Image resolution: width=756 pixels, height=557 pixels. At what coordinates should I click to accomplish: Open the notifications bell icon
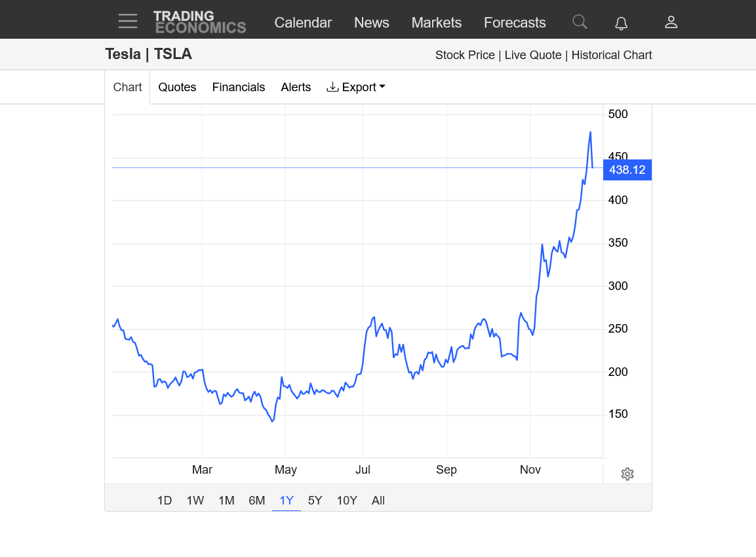point(621,23)
